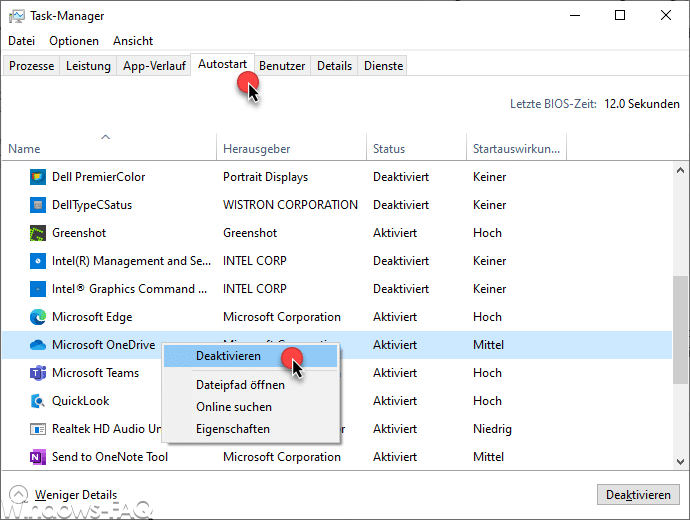Image resolution: width=690 pixels, height=520 pixels.
Task: Open the Optionen menu
Action: pos(74,41)
